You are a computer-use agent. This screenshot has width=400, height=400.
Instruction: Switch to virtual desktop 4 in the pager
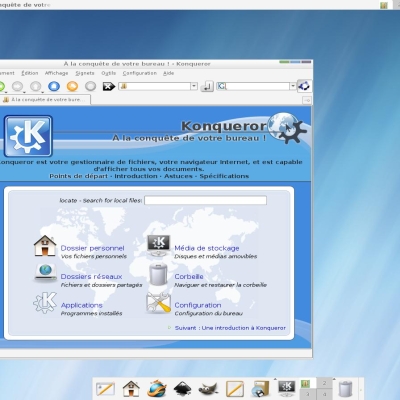324,394
